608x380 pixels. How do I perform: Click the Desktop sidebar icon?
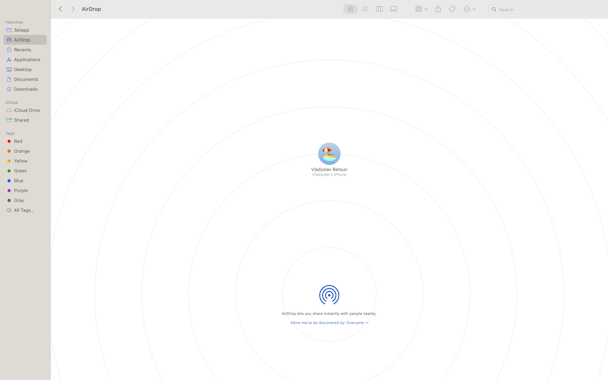9,69
